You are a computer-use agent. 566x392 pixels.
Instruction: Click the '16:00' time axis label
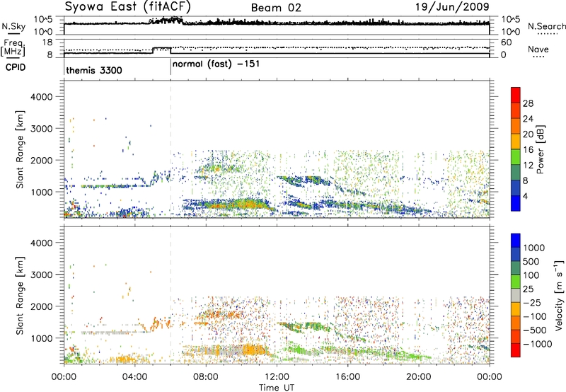click(347, 377)
